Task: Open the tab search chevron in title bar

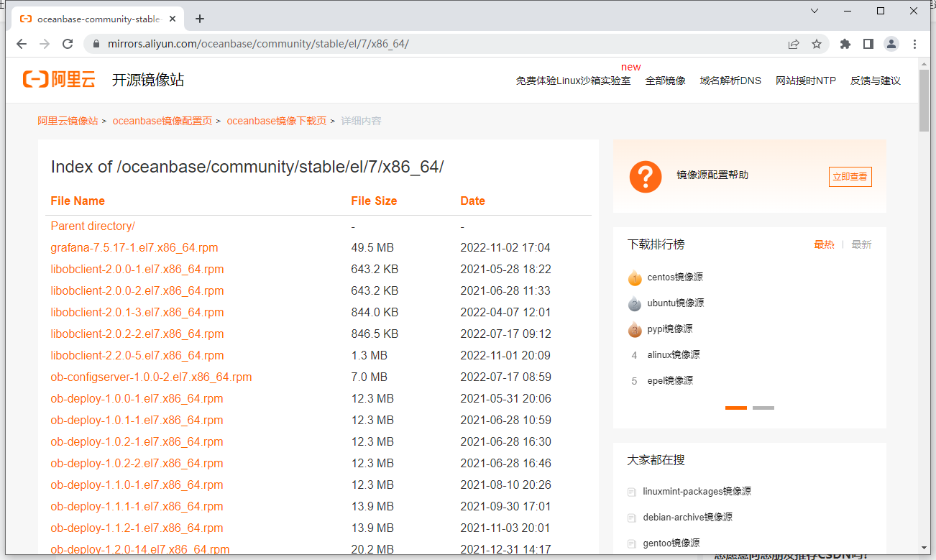Action: (x=815, y=11)
